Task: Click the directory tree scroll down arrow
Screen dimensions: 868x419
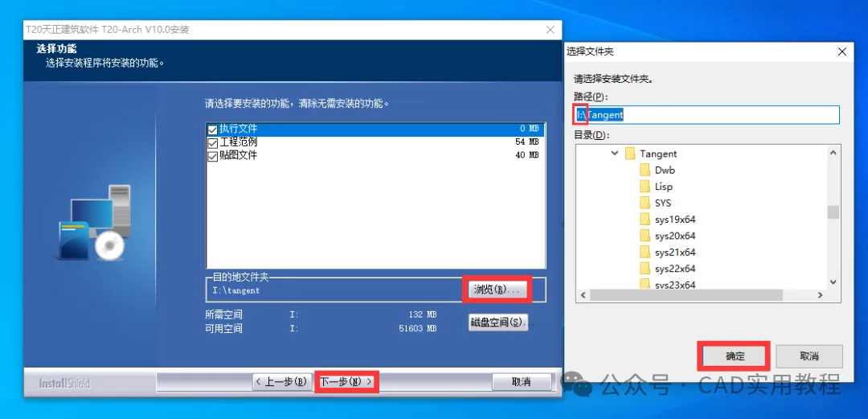Action: [833, 282]
